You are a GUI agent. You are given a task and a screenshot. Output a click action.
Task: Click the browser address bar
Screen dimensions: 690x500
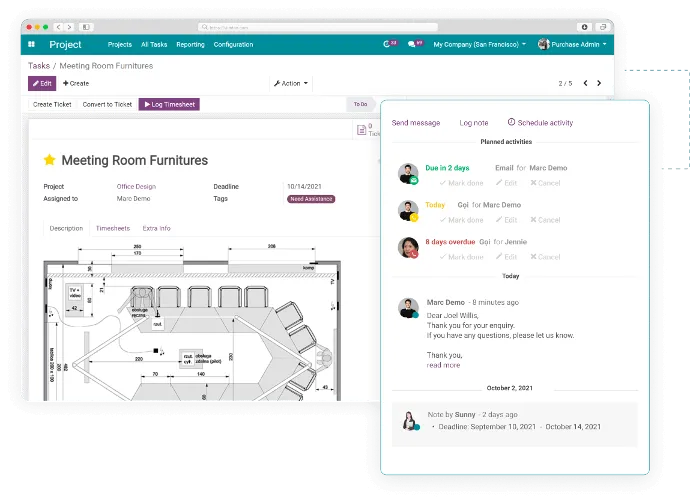317,27
